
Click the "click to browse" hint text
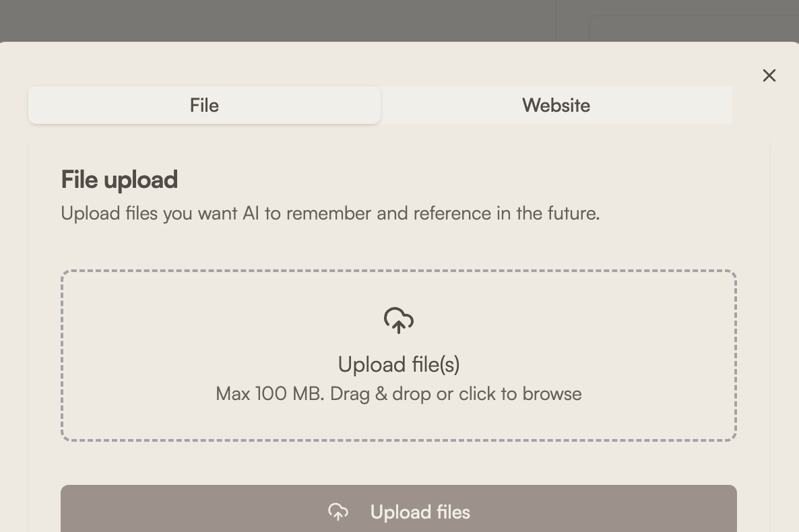tap(520, 394)
